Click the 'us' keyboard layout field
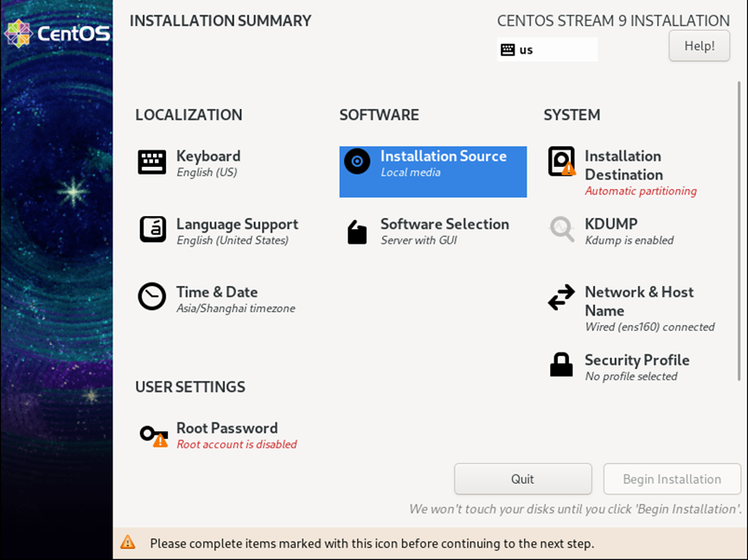Viewport: 748px width, 560px height. 547,49
